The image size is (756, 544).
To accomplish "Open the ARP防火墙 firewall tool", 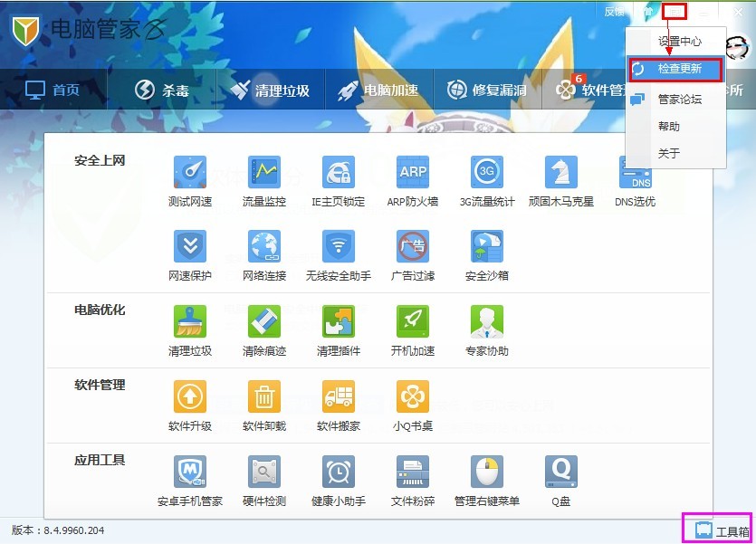I will pyautogui.click(x=413, y=181).
